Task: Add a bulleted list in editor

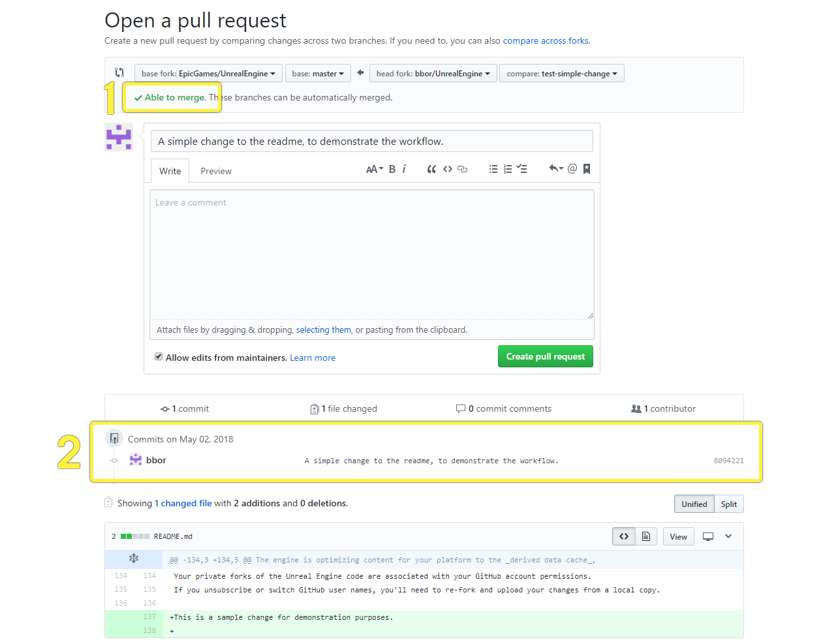Action: point(493,169)
